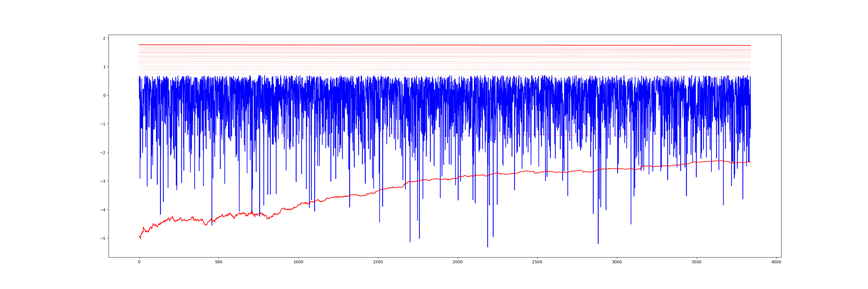This screenshot has width=868, height=289.
Task: Click the solid red horizontal line at top
Action: coord(438,45)
